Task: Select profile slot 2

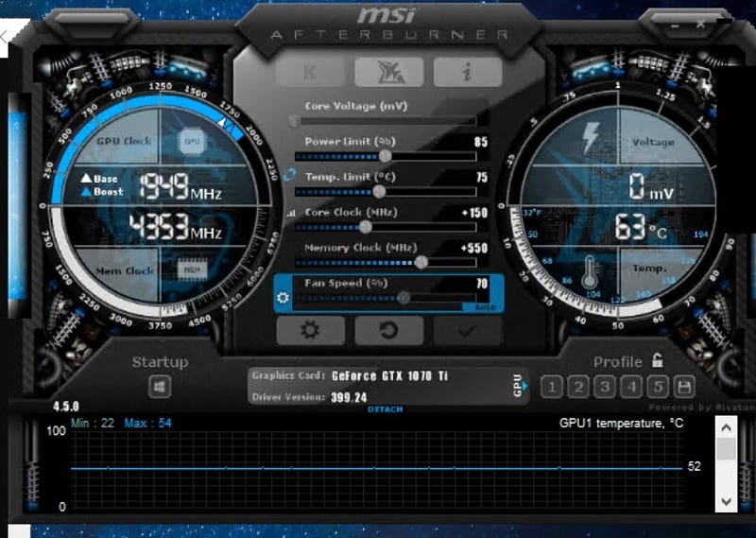Action: pos(578,387)
